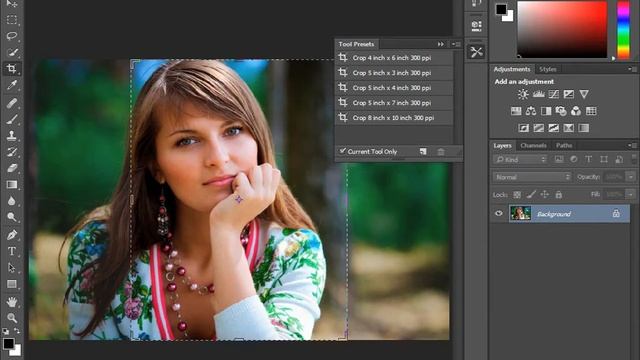Open the Fill slider arrow
Screen dimensions: 640x360
[631, 195]
